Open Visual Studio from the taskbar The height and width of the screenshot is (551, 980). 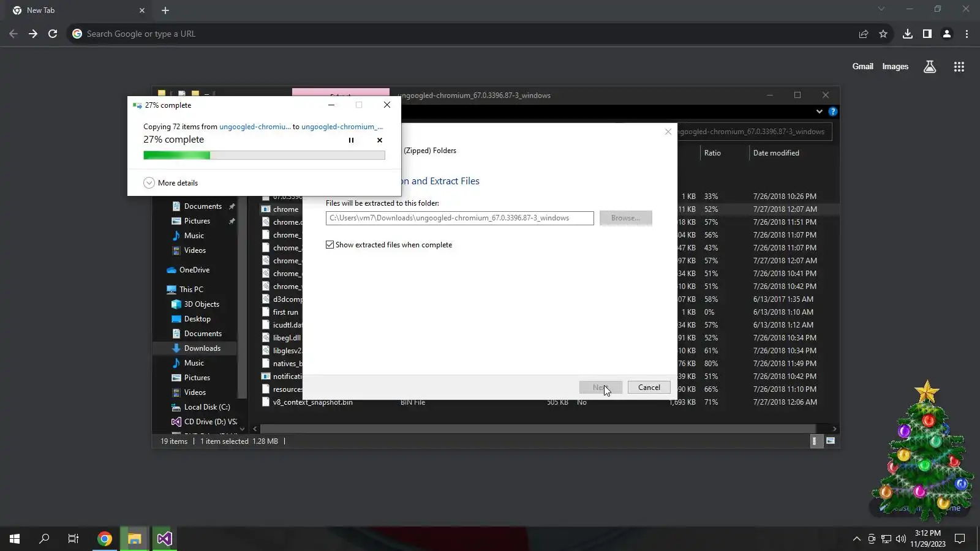[164, 539]
